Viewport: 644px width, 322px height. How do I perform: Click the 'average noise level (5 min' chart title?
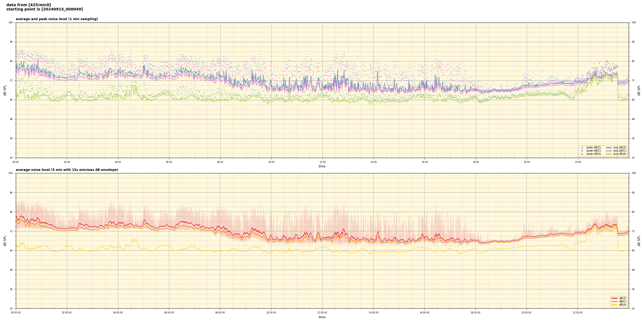[67, 170]
